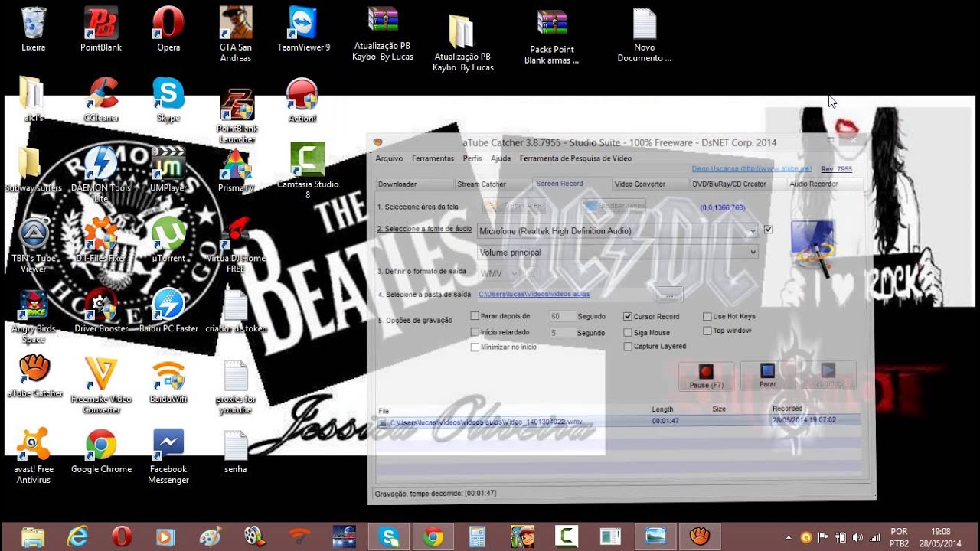
Task: Open the TeamViewer 9 desktop icon
Action: (303, 28)
